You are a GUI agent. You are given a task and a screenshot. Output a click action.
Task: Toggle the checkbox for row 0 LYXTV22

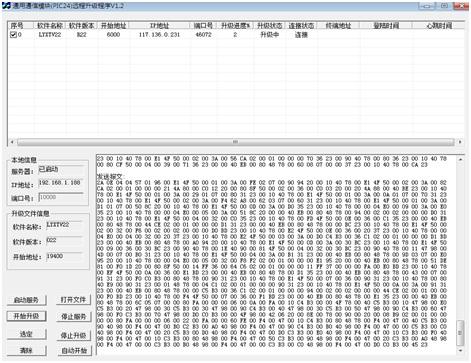(x=13, y=35)
